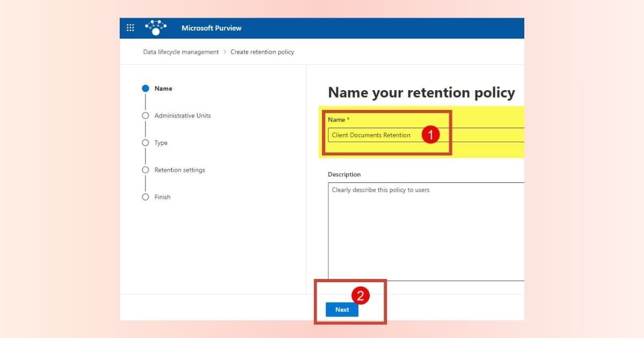Select the Finish step circle
The width and height of the screenshot is (644, 338).
click(x=145, y=197)
